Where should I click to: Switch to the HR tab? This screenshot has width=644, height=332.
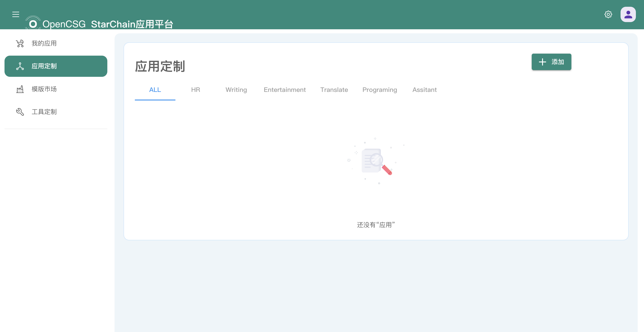(x=195, y=90)
